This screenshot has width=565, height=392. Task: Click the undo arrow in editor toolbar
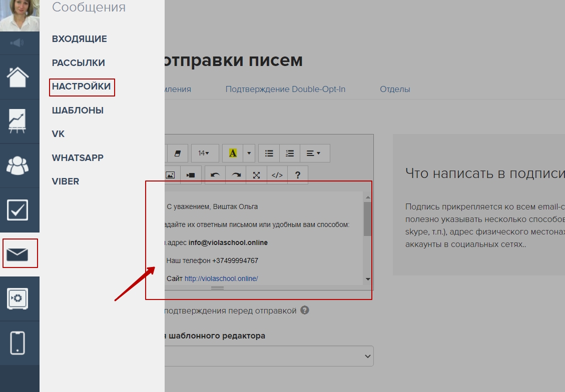(x=215, y=175)
